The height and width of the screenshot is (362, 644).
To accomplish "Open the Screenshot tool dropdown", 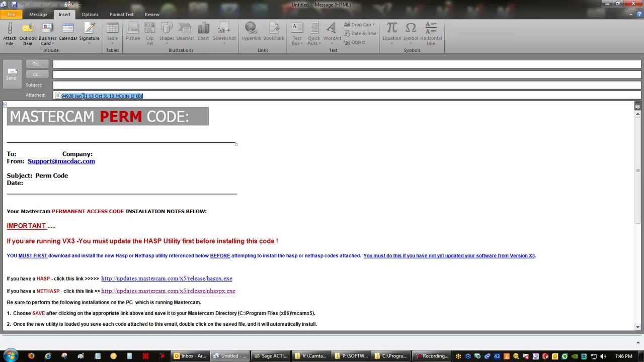I will click(224, 34).
